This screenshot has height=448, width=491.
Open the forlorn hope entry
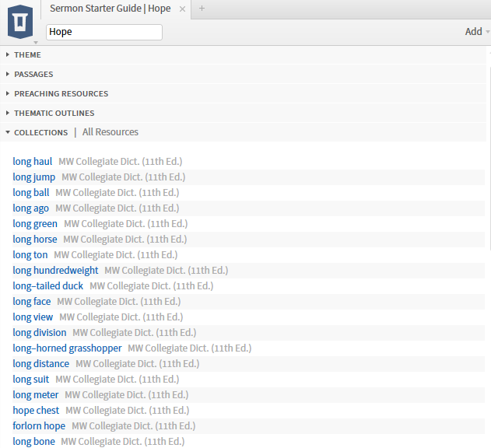pos(39,425)
